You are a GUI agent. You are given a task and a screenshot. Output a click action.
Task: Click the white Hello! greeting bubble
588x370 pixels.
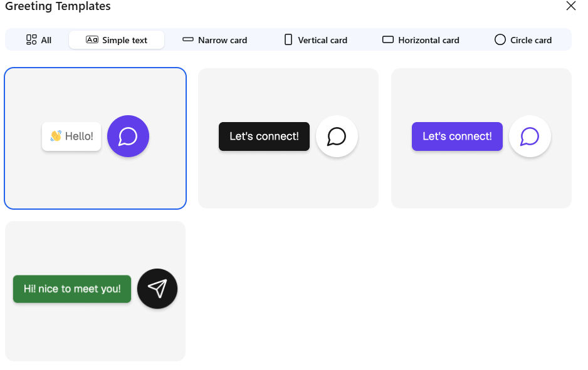pos(71,136)
